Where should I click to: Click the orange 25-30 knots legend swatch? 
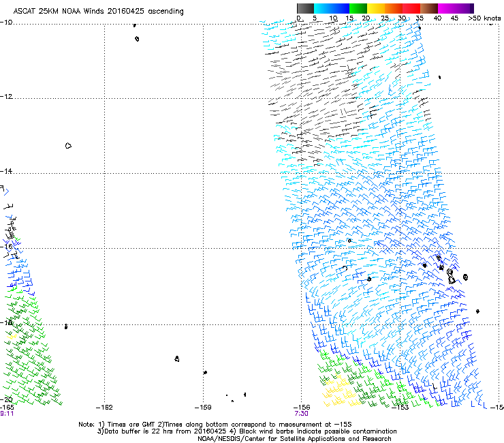[394, 8]
